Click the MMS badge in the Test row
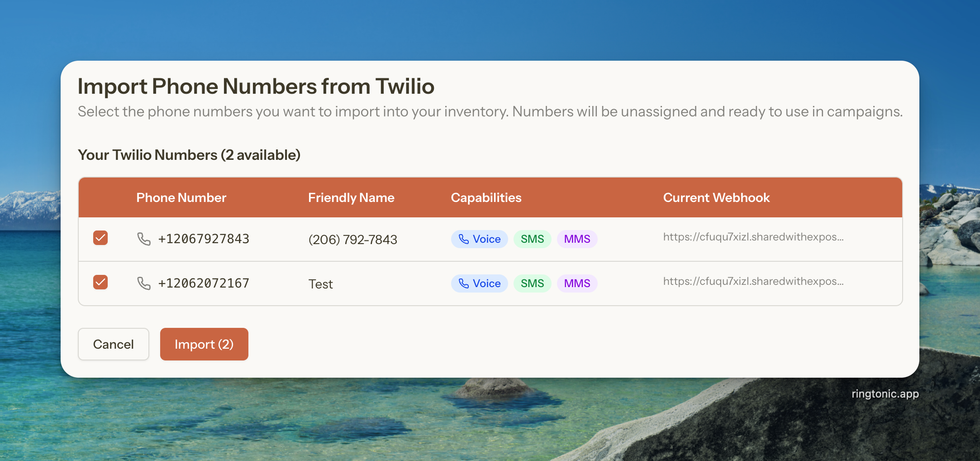 (577, 283)
